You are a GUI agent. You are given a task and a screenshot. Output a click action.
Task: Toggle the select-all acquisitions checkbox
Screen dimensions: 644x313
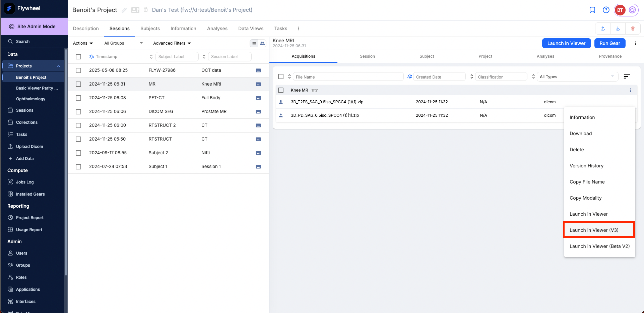coord(281,77)
